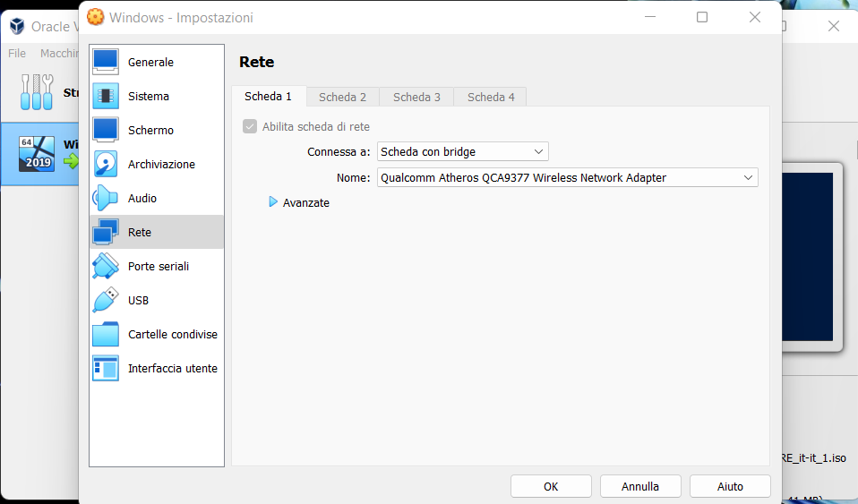Viewport: 858px width, 504px height.
Task: Close the VirtualBox manager window
Action: point(834,26)
